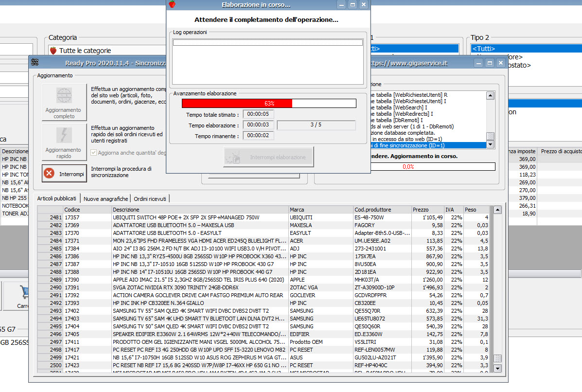Select the log line 'tabella [DbRemoti] I'
The width and height of the screenshot is (582, 392).
pyautogui.click(x=428, y=120)
